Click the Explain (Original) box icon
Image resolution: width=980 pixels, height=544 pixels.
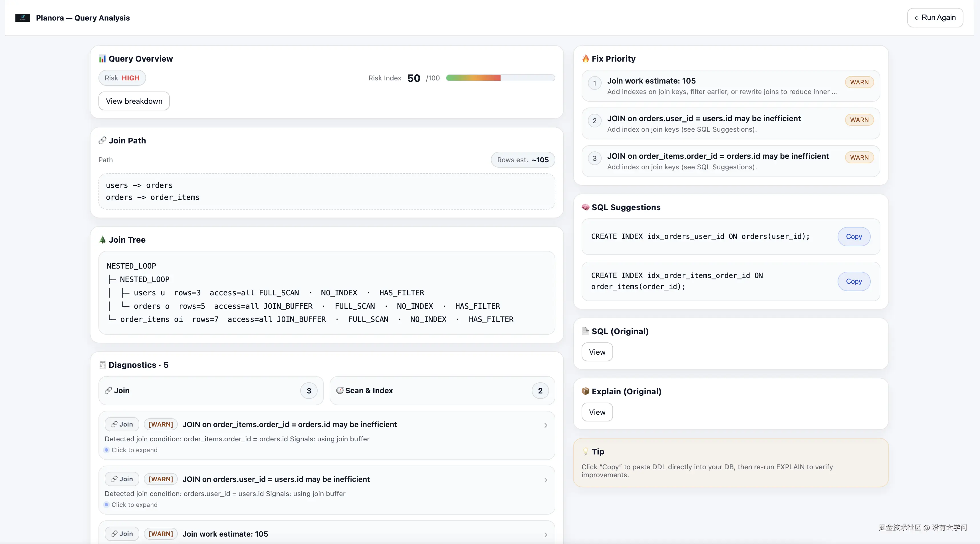click(586, 391)
